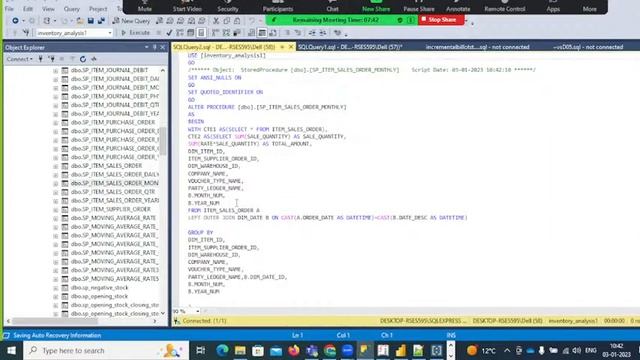Switch to SQLQuery2.sql tab

point(224,47)
